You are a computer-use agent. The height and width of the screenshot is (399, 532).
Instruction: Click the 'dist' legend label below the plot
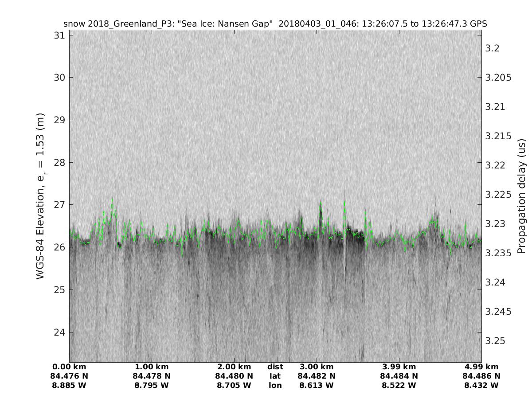pyautogui.click(x=275, y=367)
